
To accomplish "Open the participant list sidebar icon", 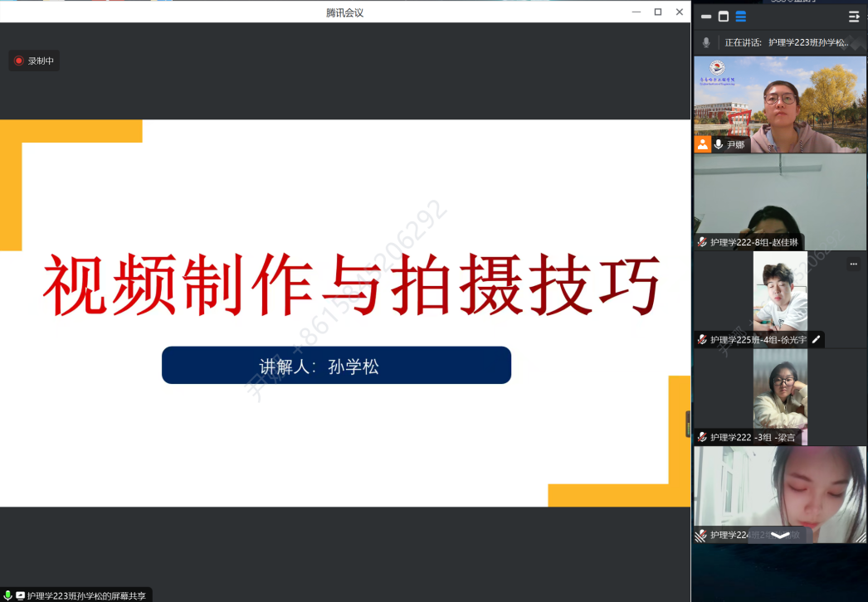I will 854,17.
